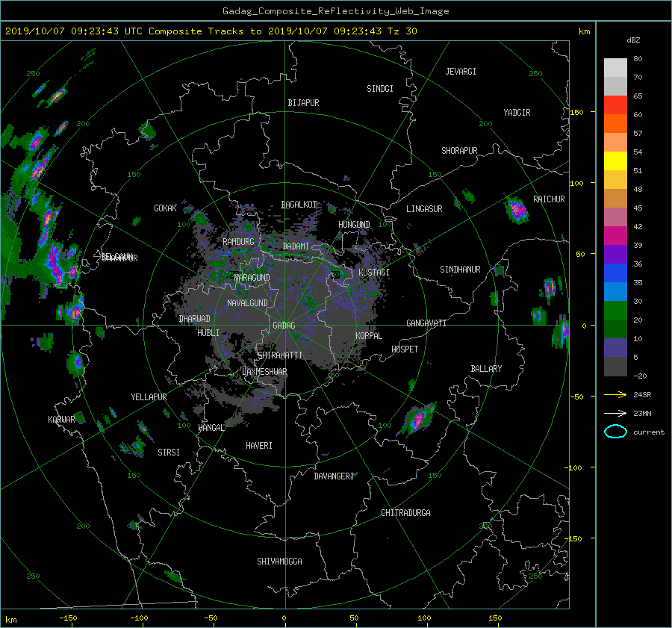672x628 pixels.
Task: Click the BAGALKOT city label
Action: (x=299, y=205)
